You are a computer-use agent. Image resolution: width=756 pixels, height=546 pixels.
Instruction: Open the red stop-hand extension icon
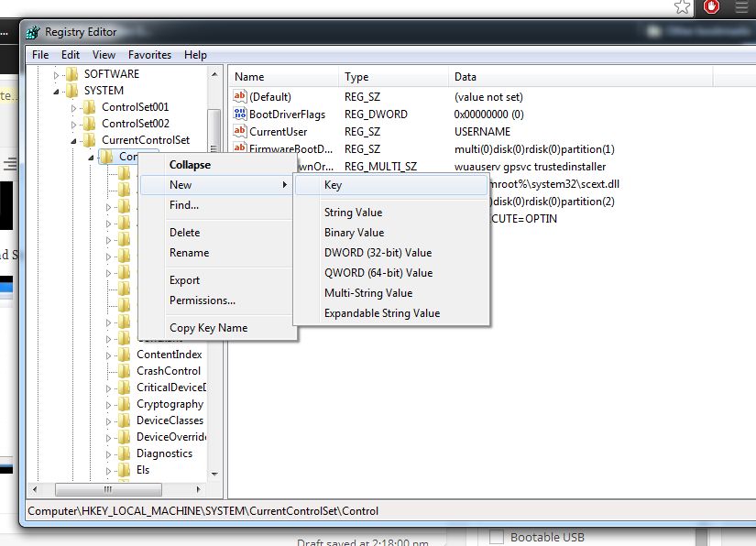(712, 6)
